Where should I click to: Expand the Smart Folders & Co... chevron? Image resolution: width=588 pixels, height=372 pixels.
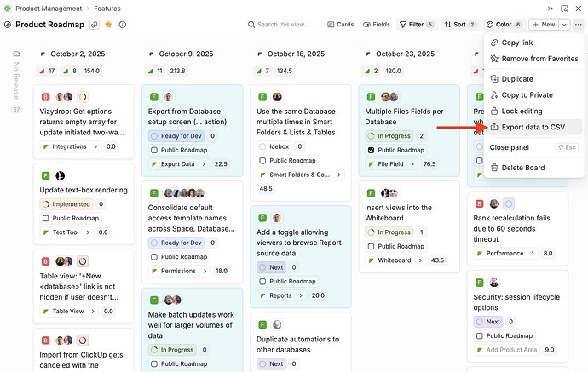tap(338, 175)
